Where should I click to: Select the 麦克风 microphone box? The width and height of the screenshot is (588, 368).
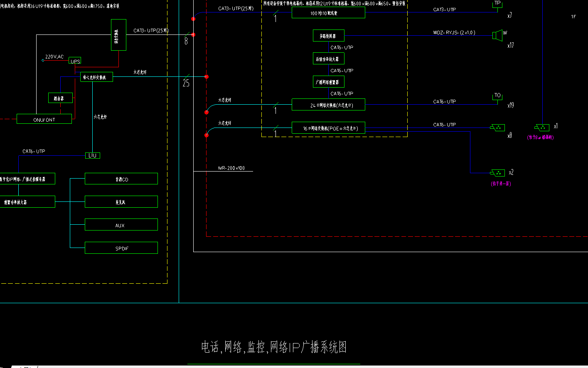(x=121, y=202)
